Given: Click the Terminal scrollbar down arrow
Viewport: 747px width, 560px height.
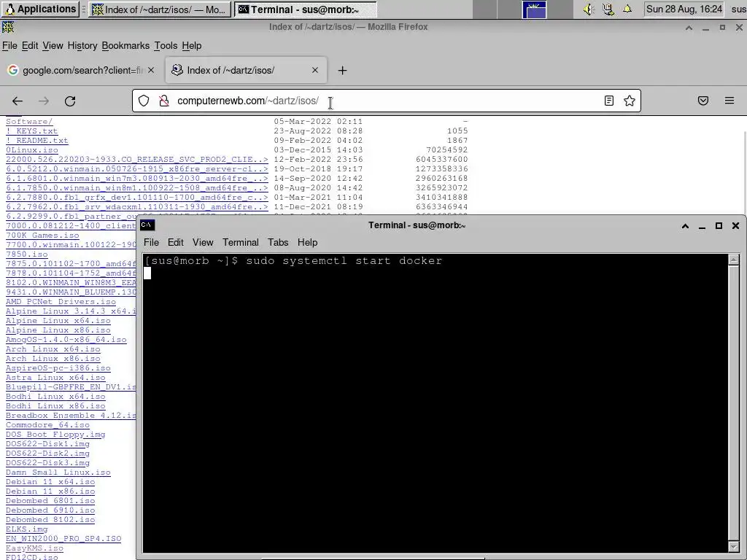Looking at the screenshot, I should tap(734, 547).
